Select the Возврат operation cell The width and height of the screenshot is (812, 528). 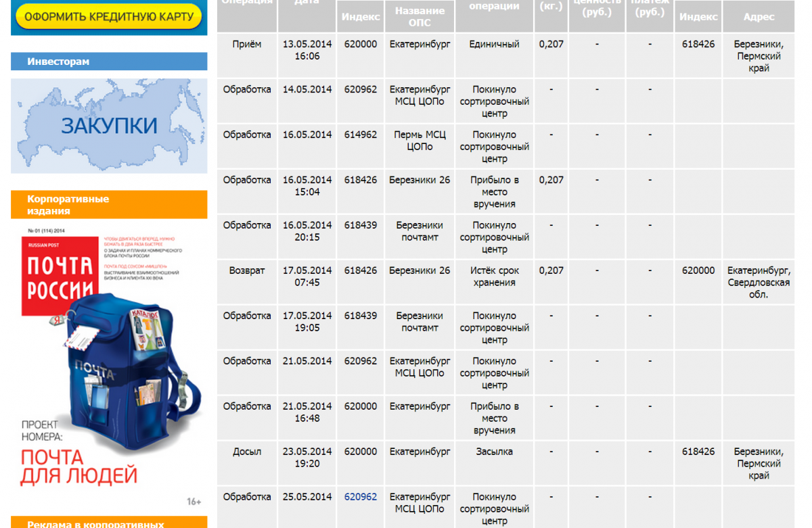coord(247,270)
